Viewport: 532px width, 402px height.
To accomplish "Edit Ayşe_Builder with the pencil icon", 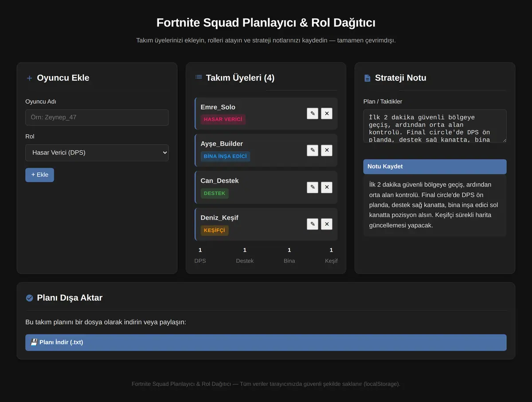I will tap(313, 150).
